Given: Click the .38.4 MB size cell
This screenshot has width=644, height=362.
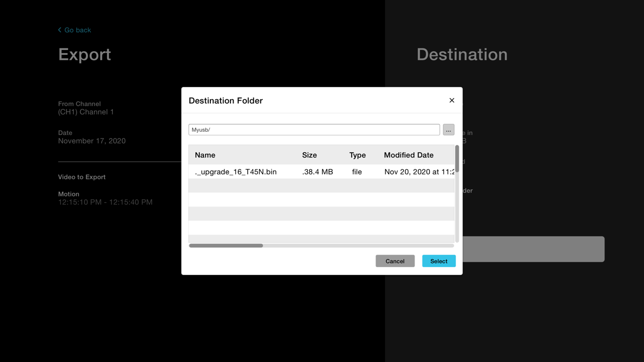Looking at the screenshot, I should point(317,171).
